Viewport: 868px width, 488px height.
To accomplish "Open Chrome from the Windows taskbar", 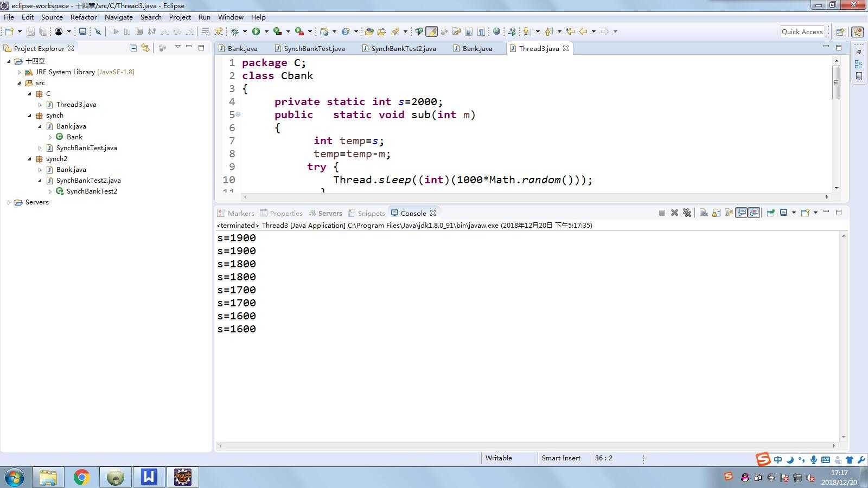I will [x=81, y=477].
